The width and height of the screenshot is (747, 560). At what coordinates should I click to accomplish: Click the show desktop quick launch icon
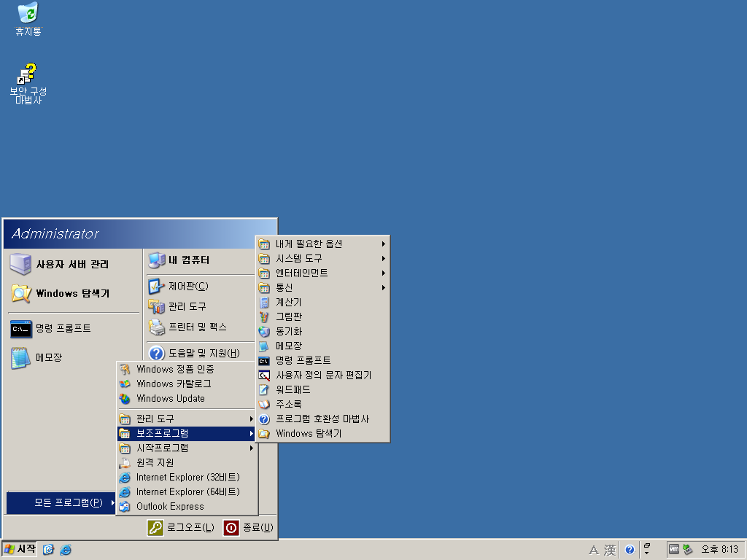[49, 550]
